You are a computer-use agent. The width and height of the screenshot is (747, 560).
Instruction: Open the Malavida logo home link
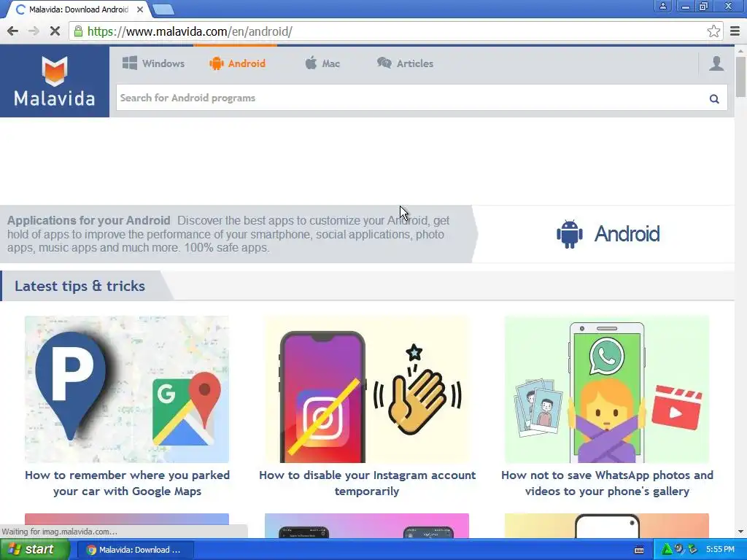54,82
